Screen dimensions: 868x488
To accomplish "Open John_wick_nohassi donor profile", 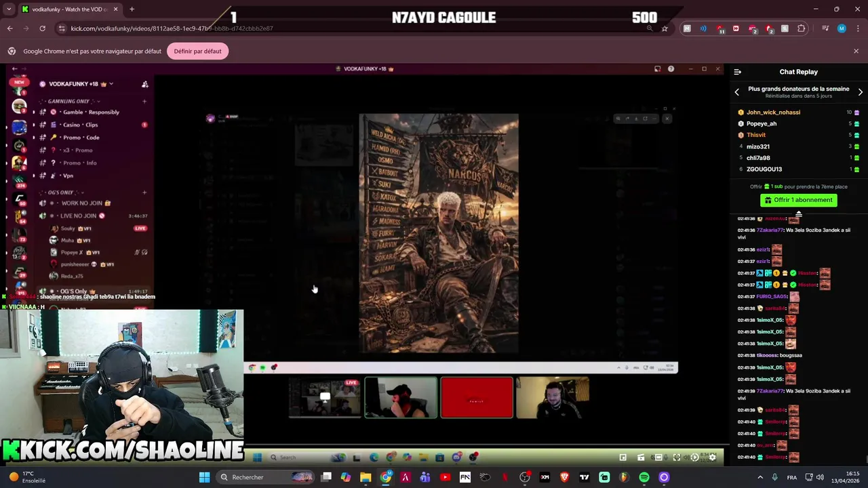I will click(x=773, y=113).
